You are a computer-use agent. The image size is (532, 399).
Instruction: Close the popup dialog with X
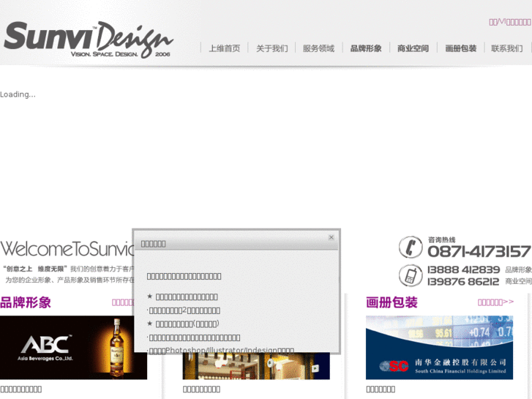click(331, 237)
